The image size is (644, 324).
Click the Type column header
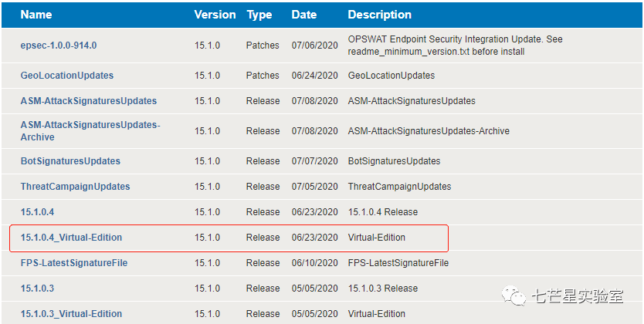click(x=259, y=15)
